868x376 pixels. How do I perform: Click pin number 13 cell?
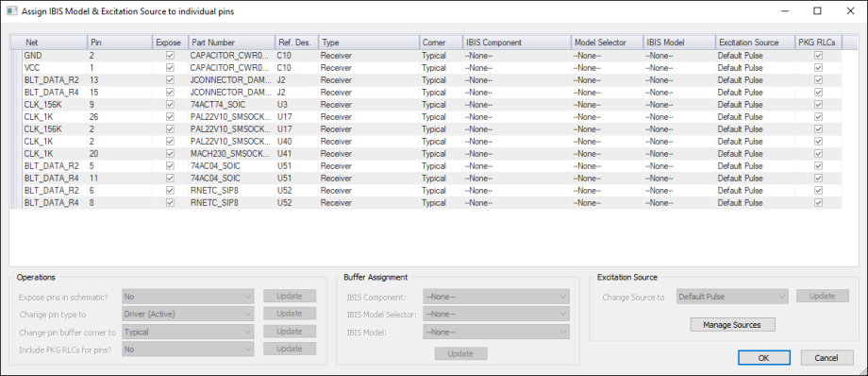pyautogui.click(x=120, y=80)
